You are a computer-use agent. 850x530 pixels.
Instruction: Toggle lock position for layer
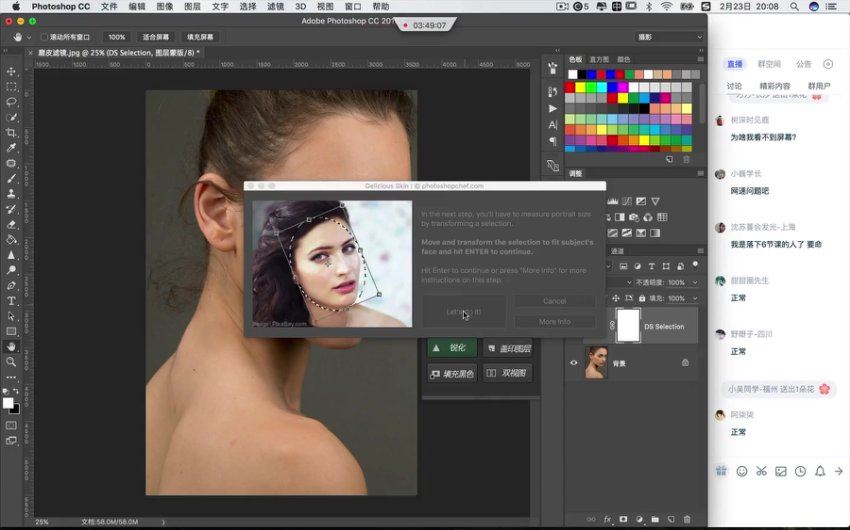click(616, 298)
